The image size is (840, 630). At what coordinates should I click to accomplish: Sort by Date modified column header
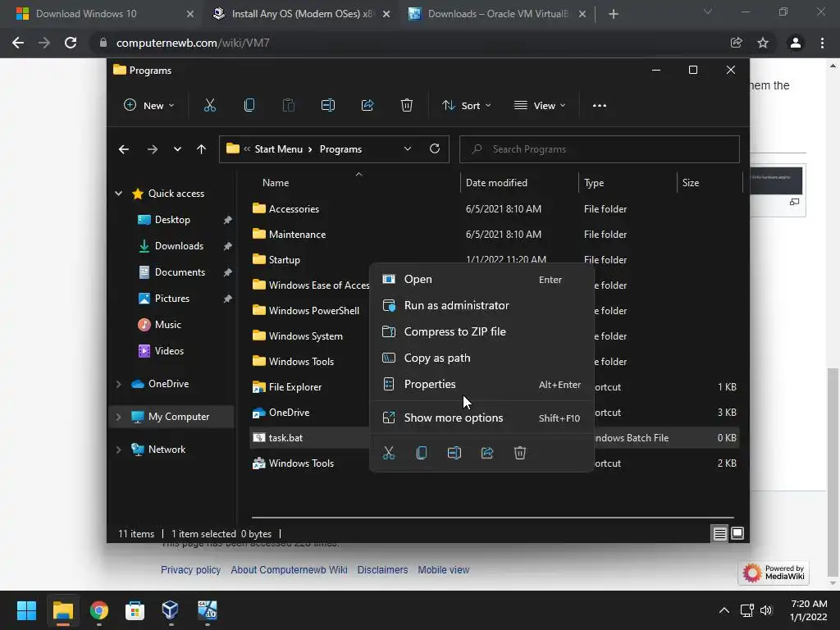coord(519,183)
